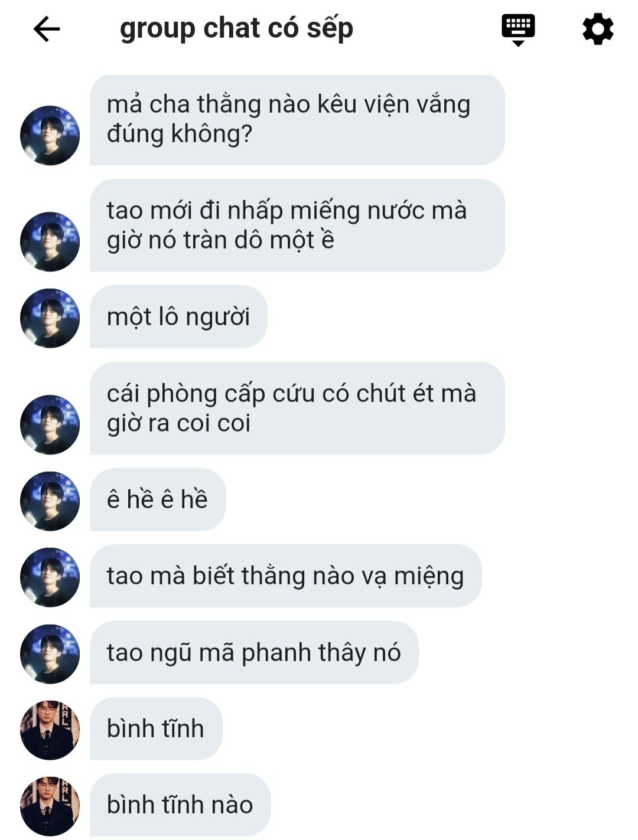The image size is (638, 840).
Task: Tap the avatar beside 'bình tĩnh nào'
Action: 50,806
